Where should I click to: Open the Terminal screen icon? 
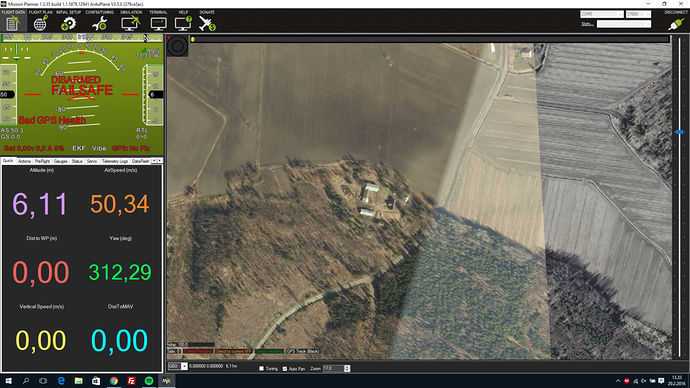pos(158,23)
